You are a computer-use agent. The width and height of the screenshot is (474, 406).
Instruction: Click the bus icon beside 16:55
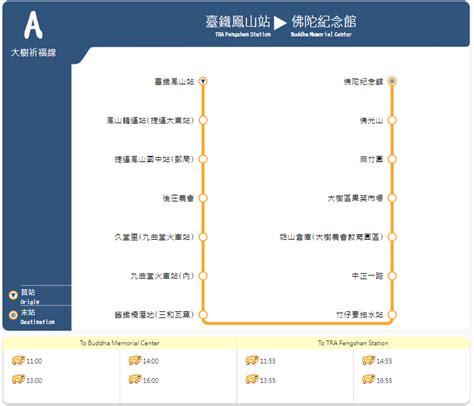coord(369,379)
